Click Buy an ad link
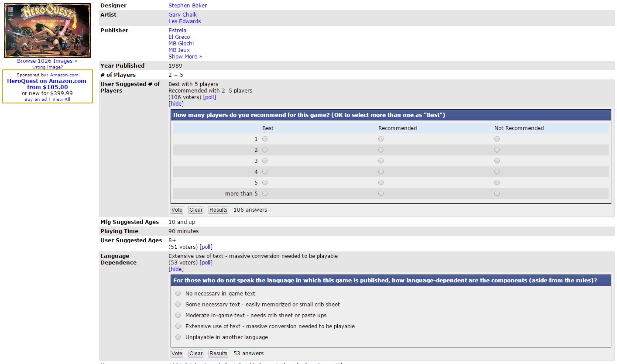 (35, 100)
